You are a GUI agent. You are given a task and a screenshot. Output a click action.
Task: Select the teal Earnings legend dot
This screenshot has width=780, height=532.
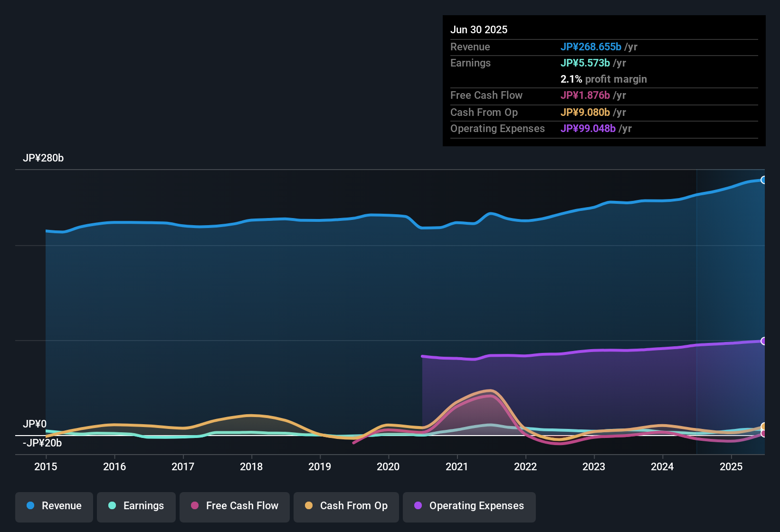pos(112,505)
